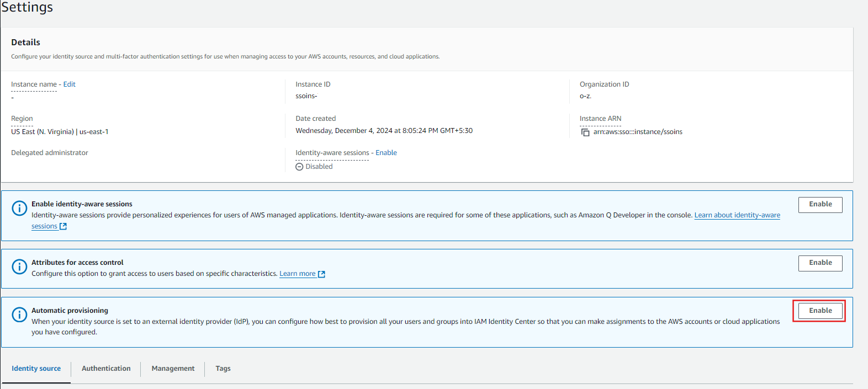Click the Disabled status icon under Identity-aware sessions
The width and height of the screenshot is (868, 389).
(299, 167)
